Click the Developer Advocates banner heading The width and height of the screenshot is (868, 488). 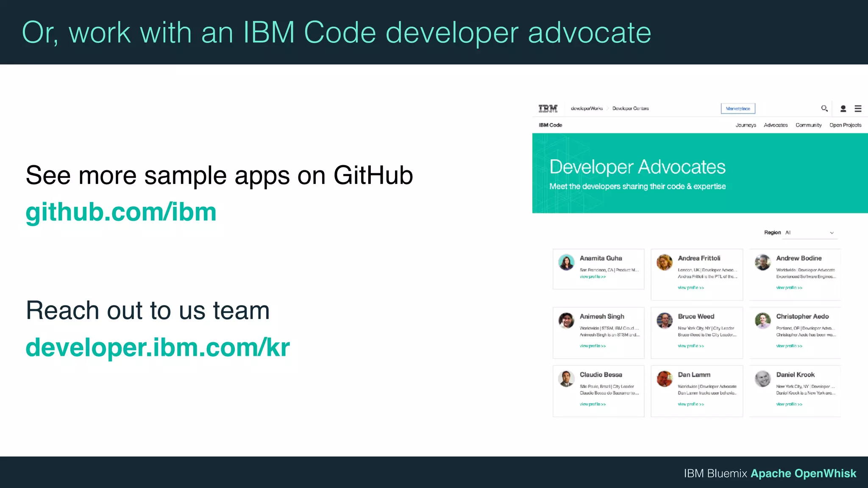[x=637, y=167]
